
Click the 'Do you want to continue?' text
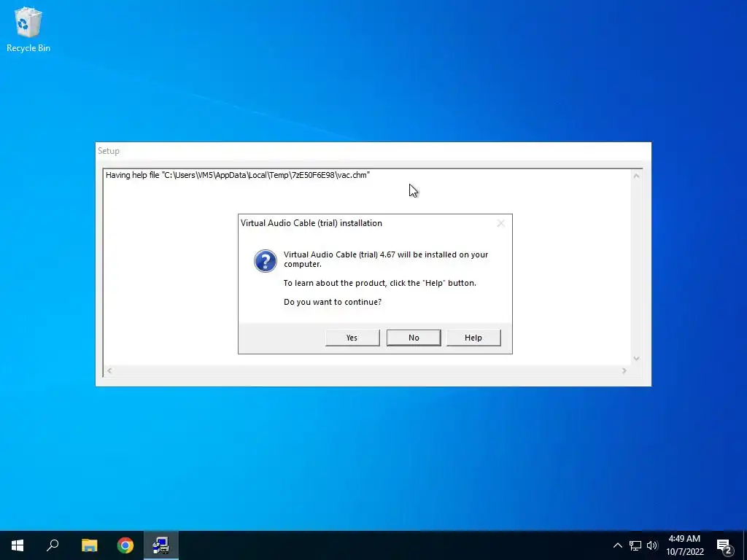point(333,302)
